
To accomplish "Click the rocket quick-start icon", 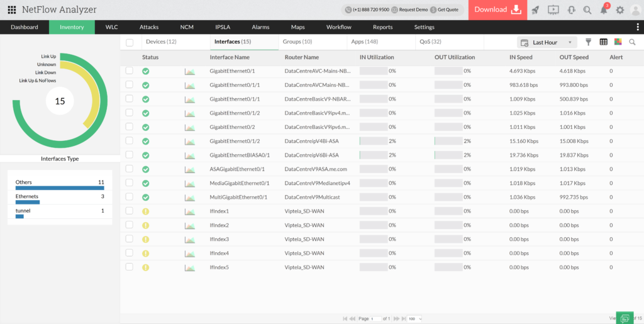I will 535,9.
